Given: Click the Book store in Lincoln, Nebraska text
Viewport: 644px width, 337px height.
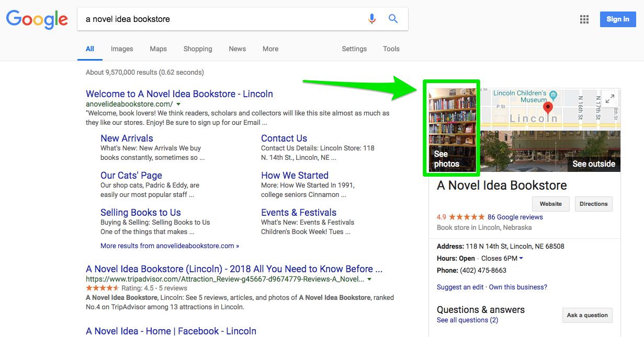Looking at the screenshot, I should 484,227.
